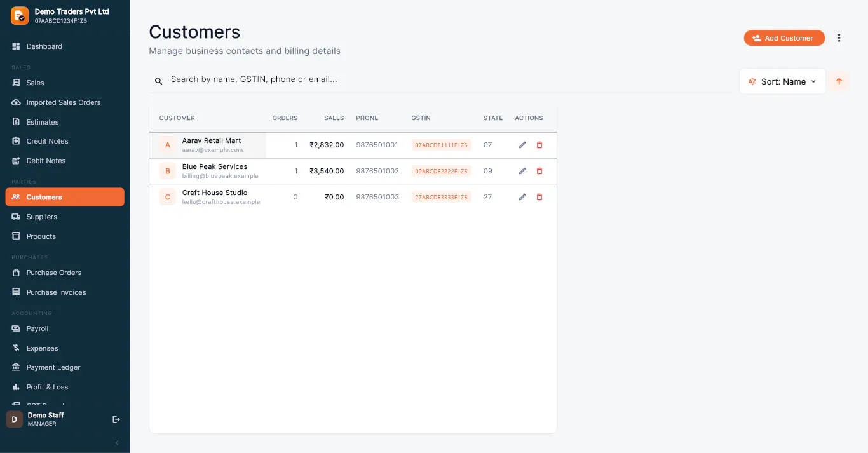Edit the Aarav Retail Mart customer
This screenshot has height=453, width=868.
coord(522,145)
